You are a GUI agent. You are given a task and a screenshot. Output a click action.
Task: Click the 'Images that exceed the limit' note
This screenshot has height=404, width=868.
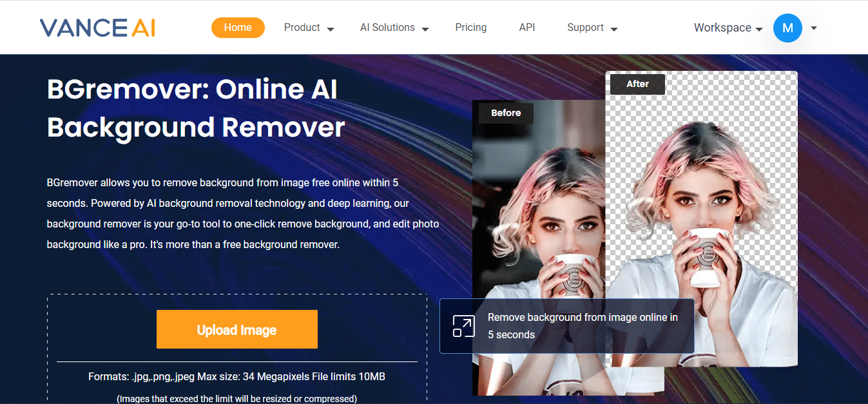[236, 399]
